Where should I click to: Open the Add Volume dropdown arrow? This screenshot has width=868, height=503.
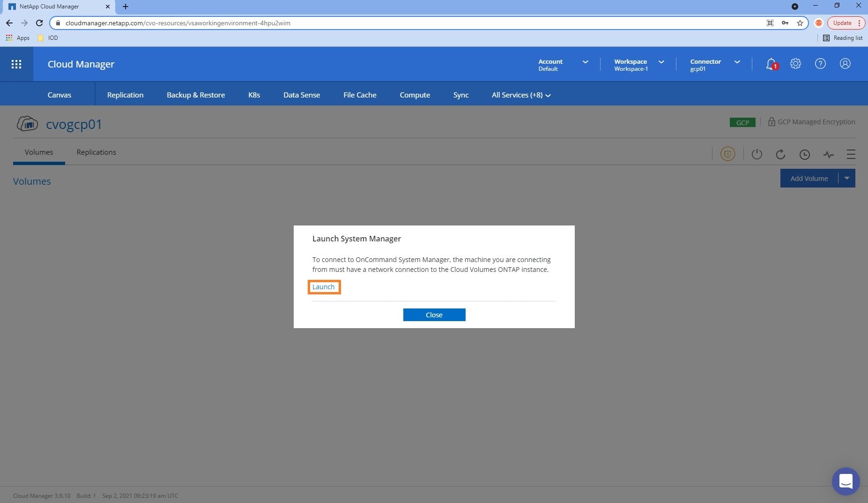pos(846,178)
